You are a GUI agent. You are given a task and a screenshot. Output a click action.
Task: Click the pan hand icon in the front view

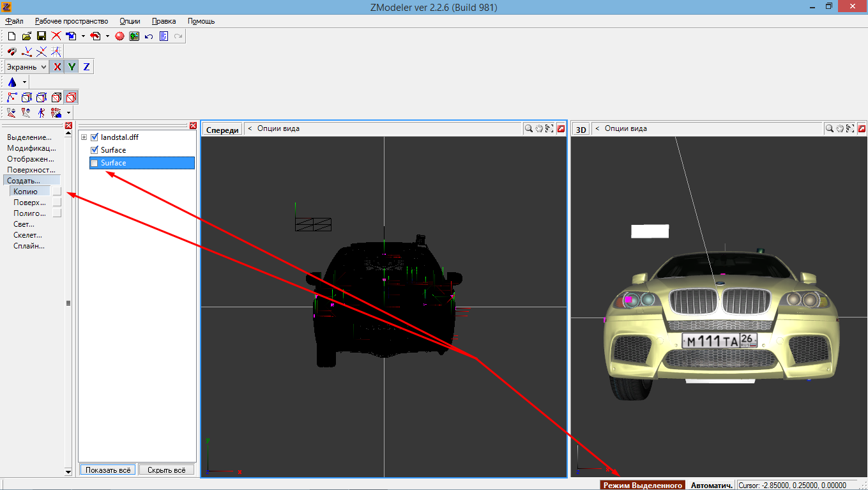539,128
